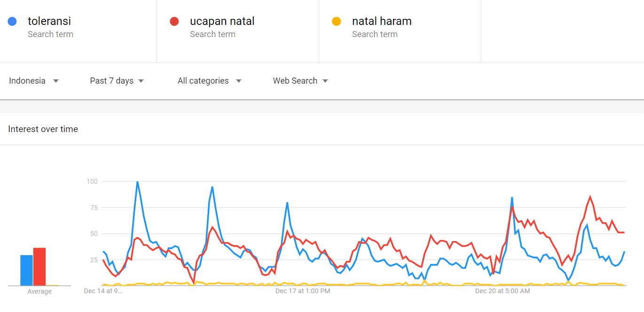Viewport: 644px width, 312px height.
Task: Click the yellow dot beside natal haram
Action: point(337,22)
